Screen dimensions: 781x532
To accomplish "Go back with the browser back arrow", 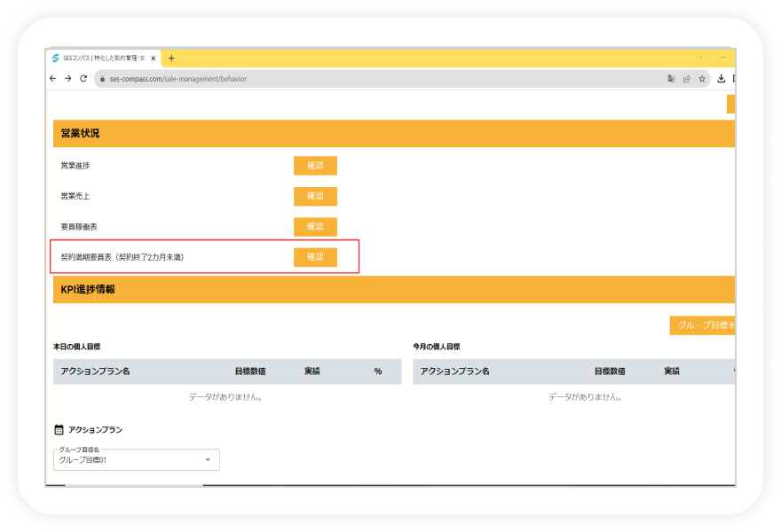I will 52,79.
